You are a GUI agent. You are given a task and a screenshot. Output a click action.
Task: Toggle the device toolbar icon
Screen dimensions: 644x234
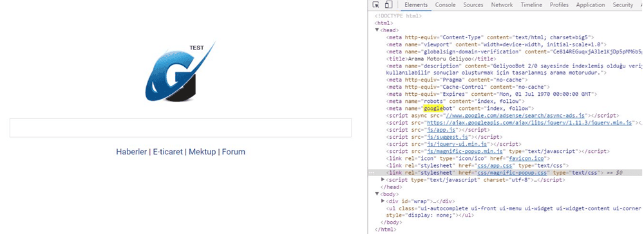[x=388, y=5]
